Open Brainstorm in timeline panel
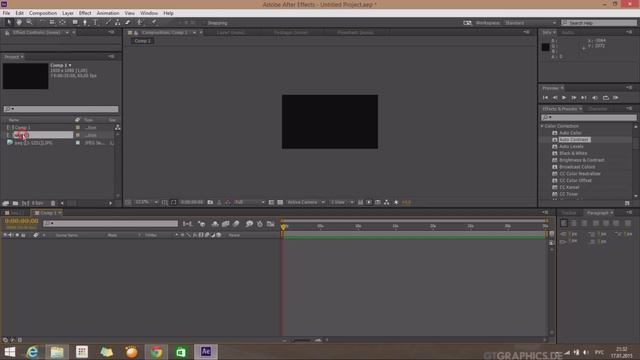The width and height of the screenshot is (640, 360). click(x=249, y=224)
